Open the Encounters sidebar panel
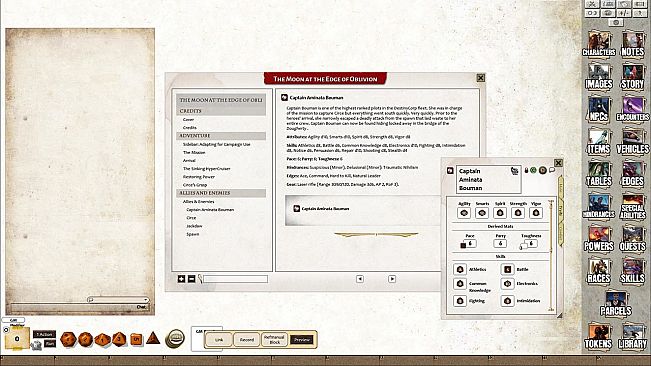Screen dimensions: 651x366 tap(632, 109)
